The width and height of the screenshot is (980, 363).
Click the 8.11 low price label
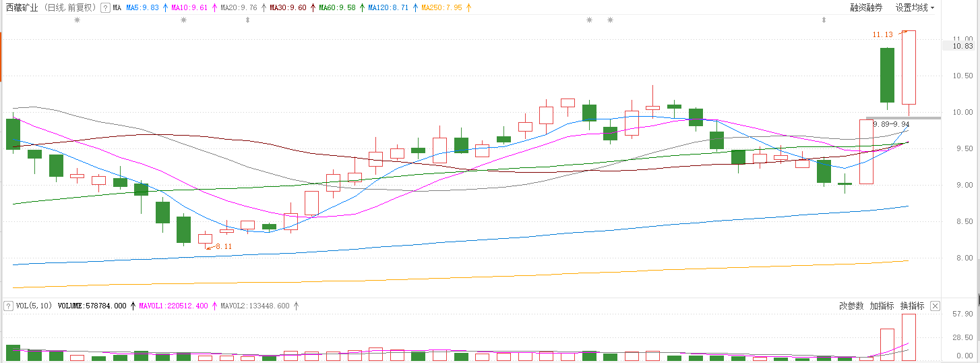(224, 247)
